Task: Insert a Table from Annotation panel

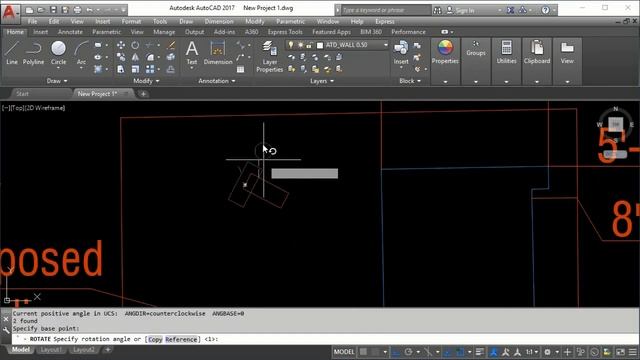Action: pyautogui.click(x=240, y=69)
